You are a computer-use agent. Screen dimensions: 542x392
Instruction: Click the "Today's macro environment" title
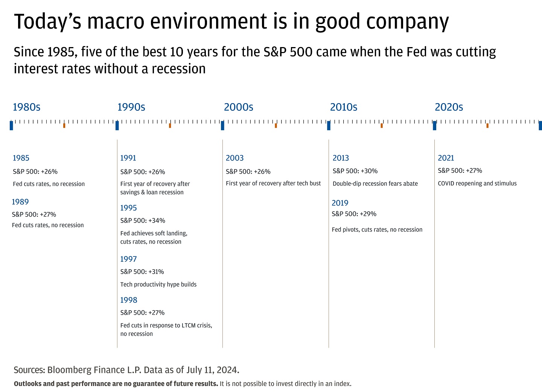click(231, 21)
